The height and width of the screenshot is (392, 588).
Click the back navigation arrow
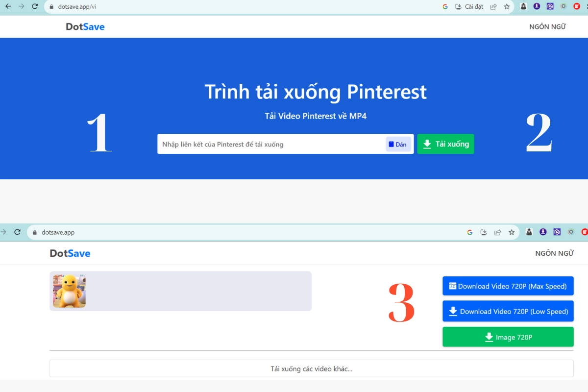pos(7,6)
